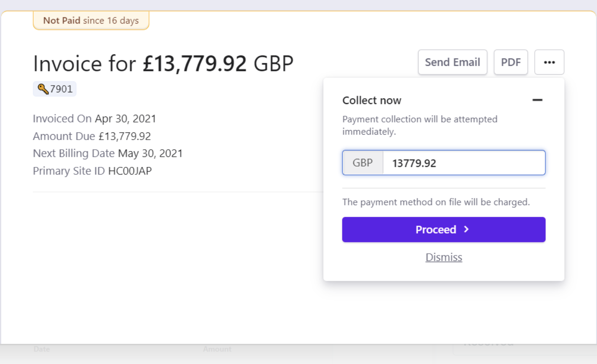Screen dimensions: 597x364
Task: Click the Collect now heading
Action: (x=372, y=100)
